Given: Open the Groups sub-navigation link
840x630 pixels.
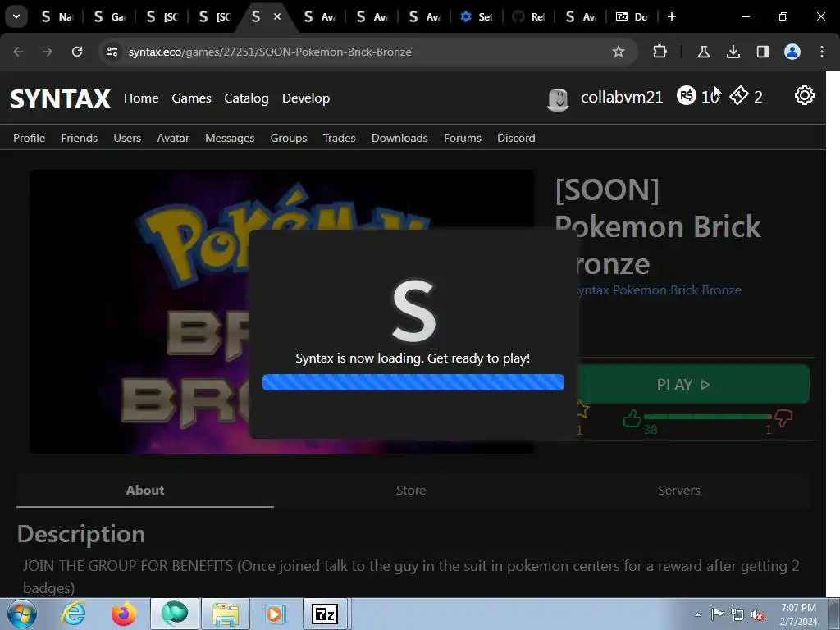Looking at the screenshot, I should click(288, 138).
